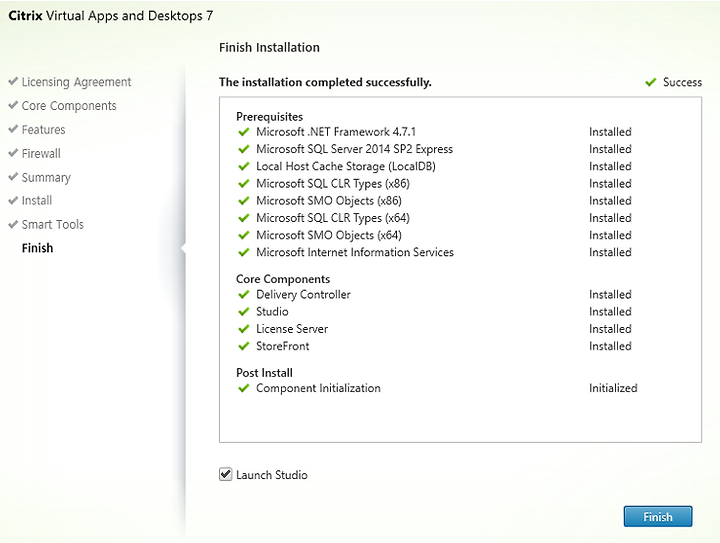
Task: Click checkmark beside Microsoft .NET Framework 4.7.1
Action: [x=243, y=132]
